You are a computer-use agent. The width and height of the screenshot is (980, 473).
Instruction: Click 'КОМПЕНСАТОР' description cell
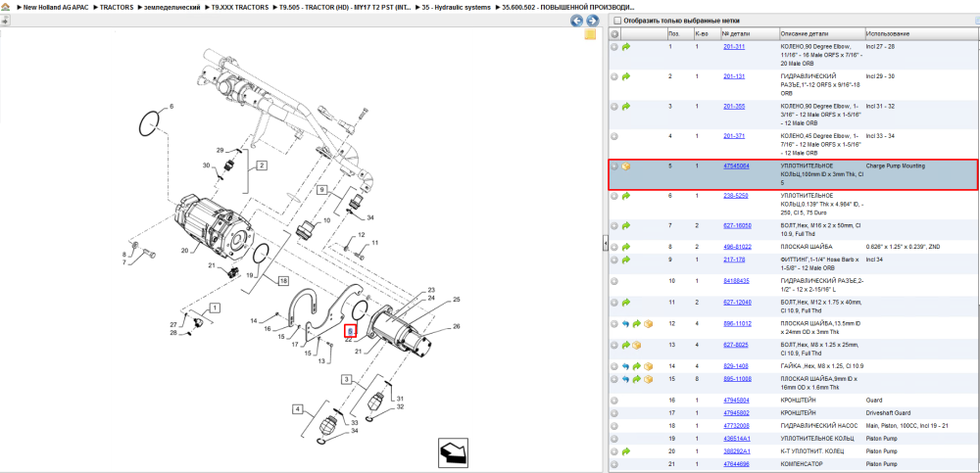click(x=802, y=464)
